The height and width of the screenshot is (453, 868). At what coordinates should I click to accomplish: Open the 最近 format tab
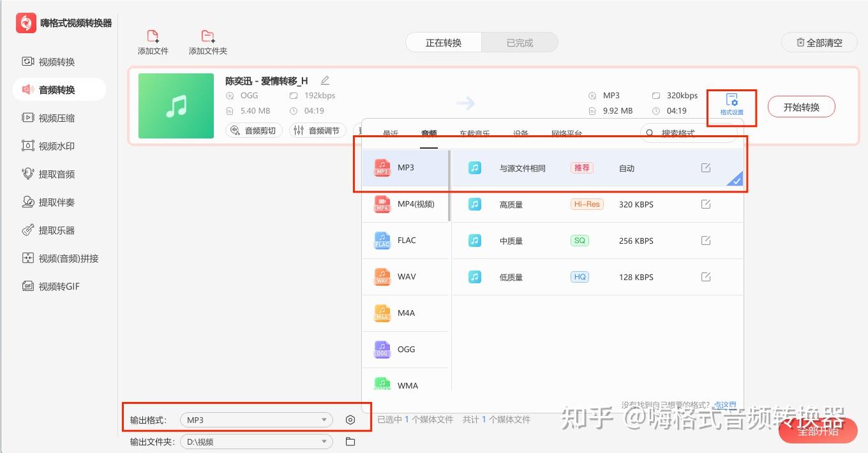(391, 134)
